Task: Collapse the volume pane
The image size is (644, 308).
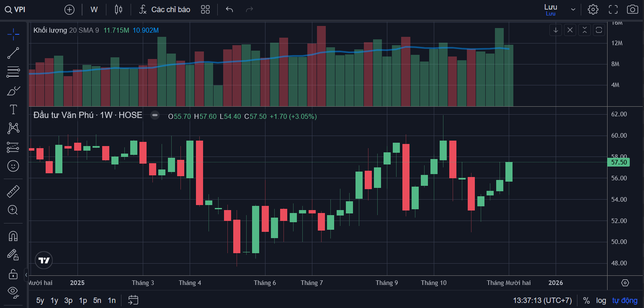Action: coord(585,30)
